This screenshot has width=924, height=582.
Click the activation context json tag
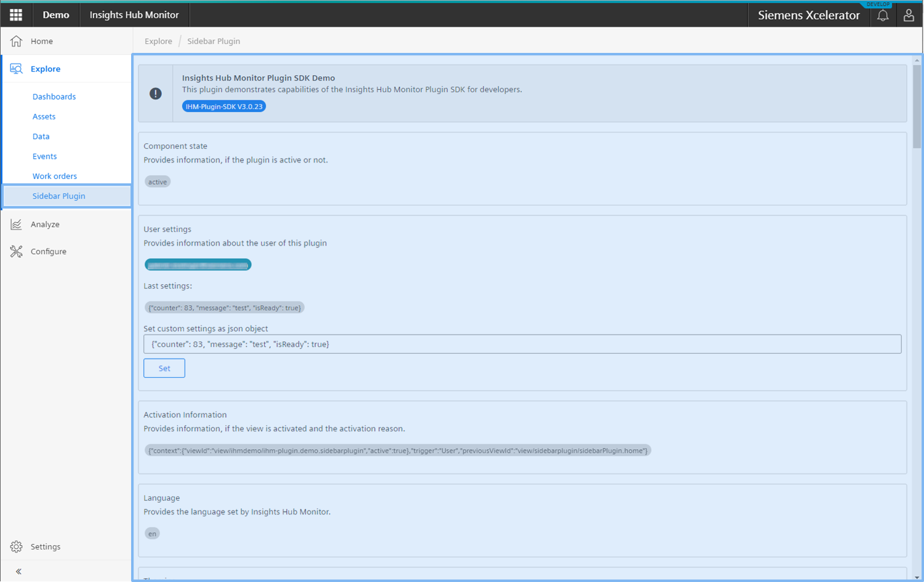click(x=398, y=451)
